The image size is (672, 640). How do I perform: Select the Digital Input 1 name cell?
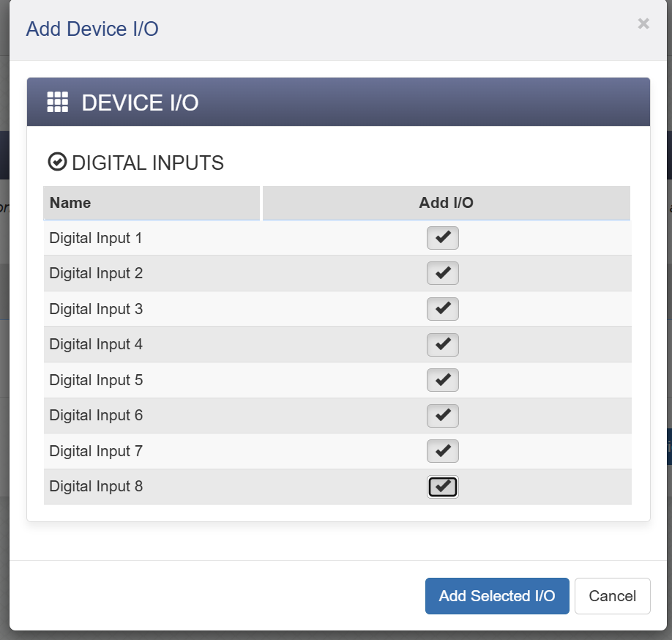pos(96,238)
